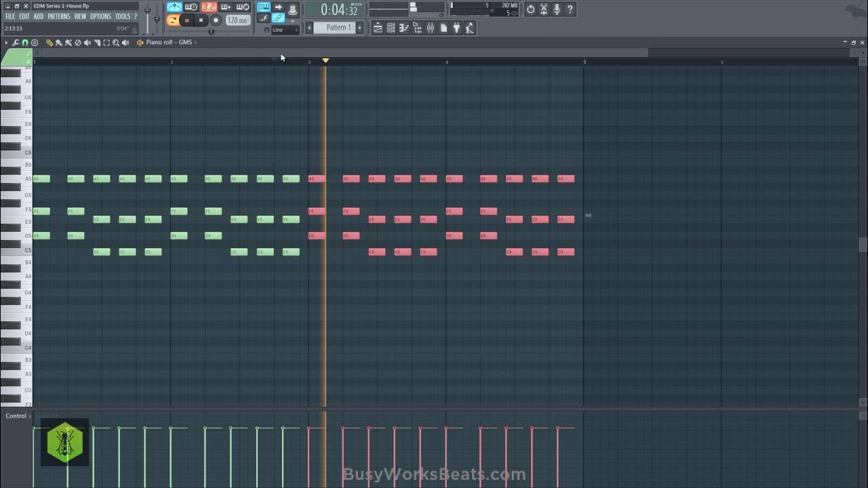Select the Select tool in piano roll
The image size is (868, 488).
106,42
